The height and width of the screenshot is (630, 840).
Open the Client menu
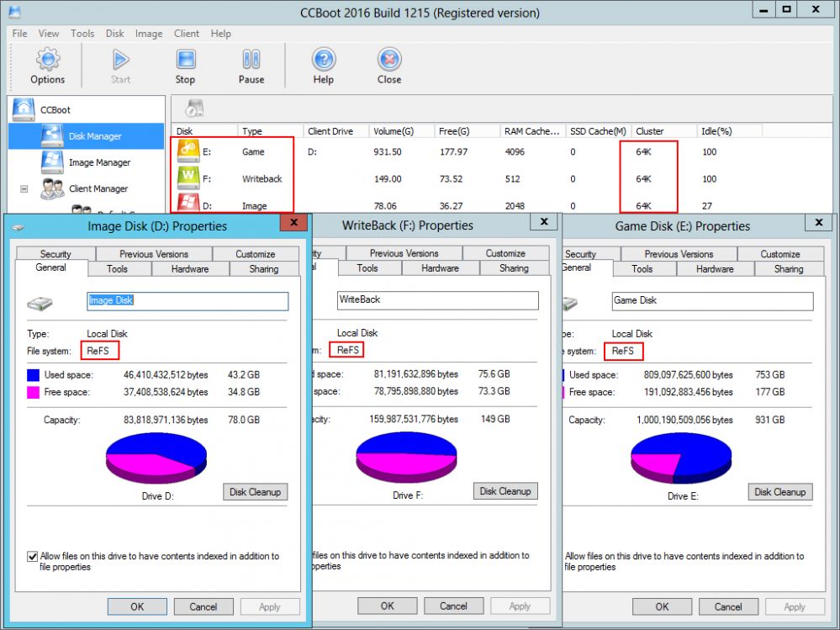(187, 33)
